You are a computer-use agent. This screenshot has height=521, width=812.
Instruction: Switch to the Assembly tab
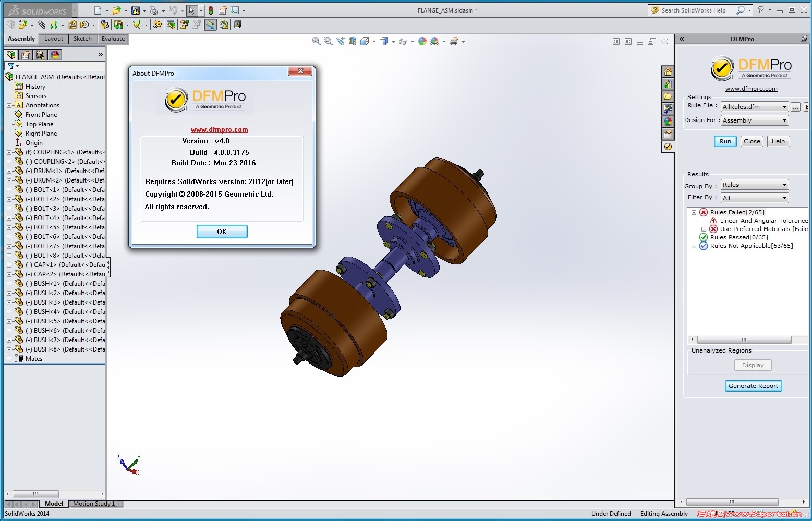point(21,39)
